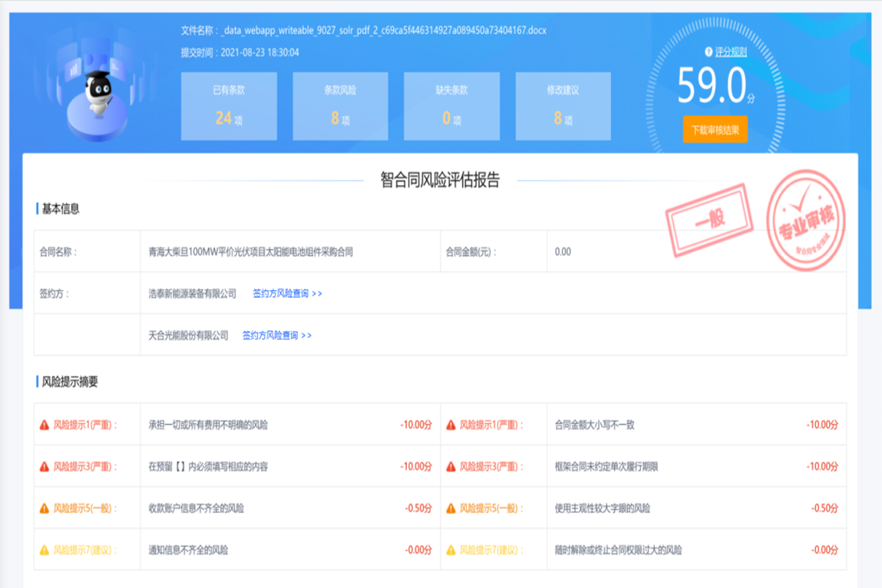Screen dimensions: 882x588
Task: Click the question mark icon beside 评分规则
Action: click(x=709, y=51)
